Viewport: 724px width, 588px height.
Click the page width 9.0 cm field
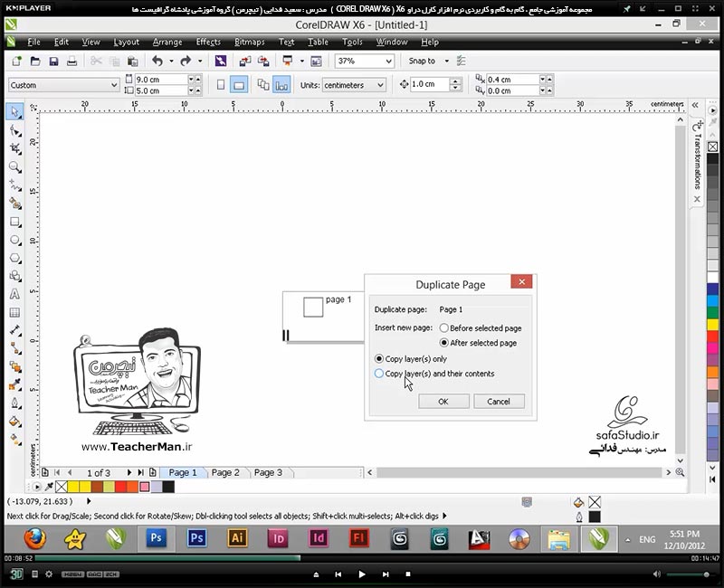point(161,80)
